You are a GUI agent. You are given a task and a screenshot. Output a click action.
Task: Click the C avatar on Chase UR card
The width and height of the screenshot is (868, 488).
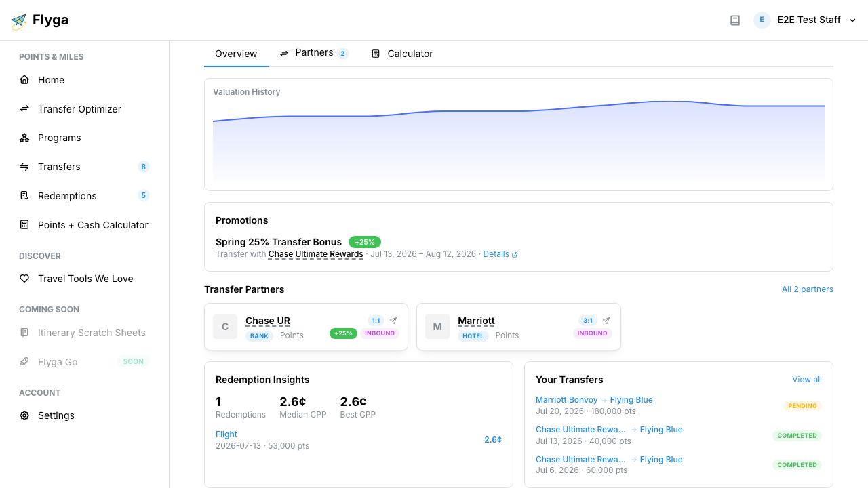[x=225, y=327]
